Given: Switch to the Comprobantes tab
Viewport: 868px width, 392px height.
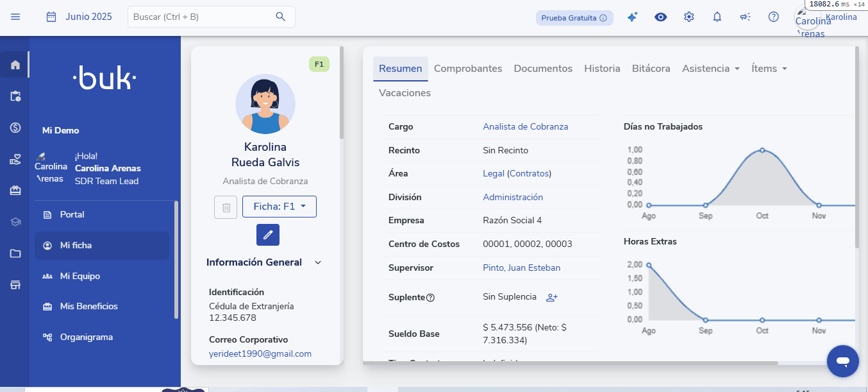Looking at the screenshot, I should click(x=468, y=69).
